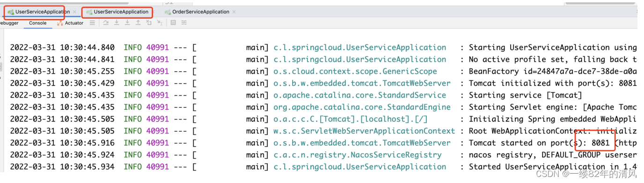Click the 'Root WebApplicationContext' log message
The image size is (644, 183).
point(553,131)
